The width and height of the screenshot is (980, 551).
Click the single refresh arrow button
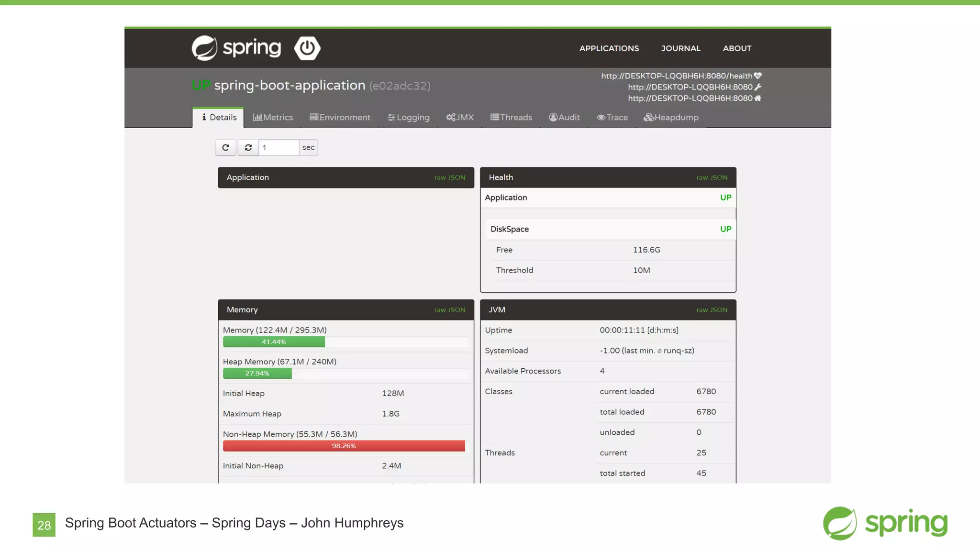(225, 147)
